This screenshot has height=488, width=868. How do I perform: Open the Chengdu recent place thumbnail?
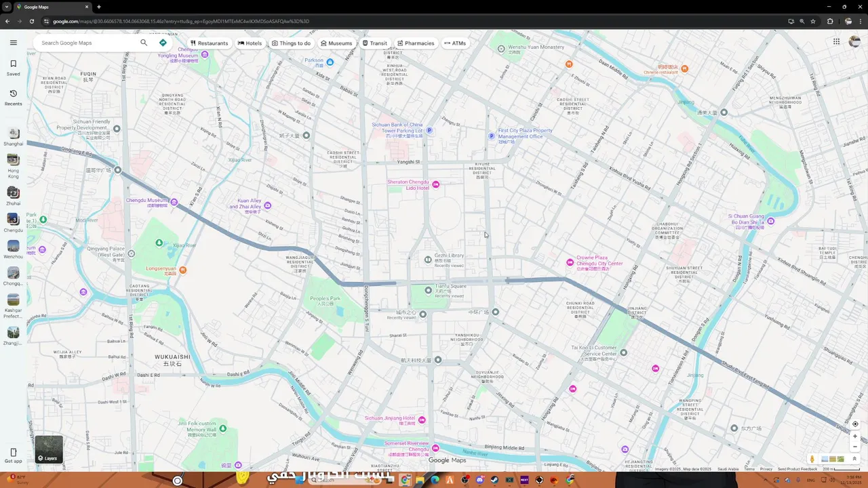(13, 219)
